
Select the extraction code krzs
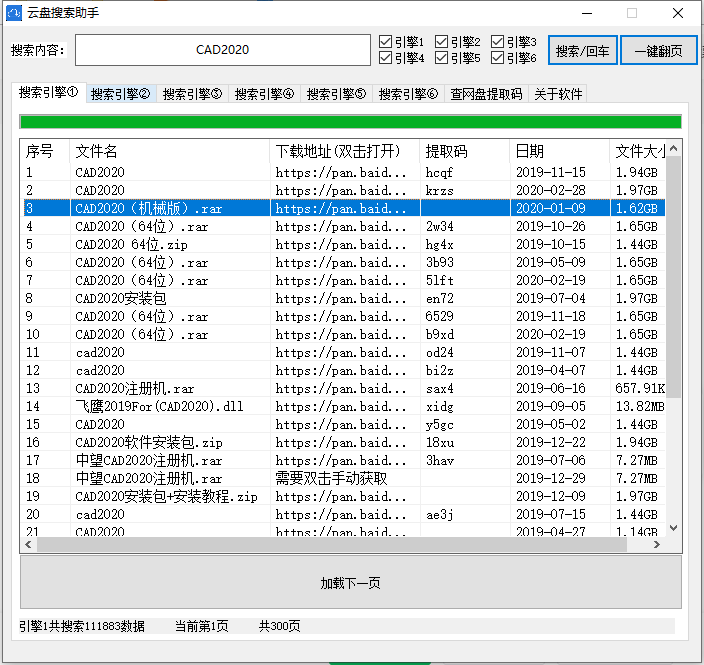(440, 191)
